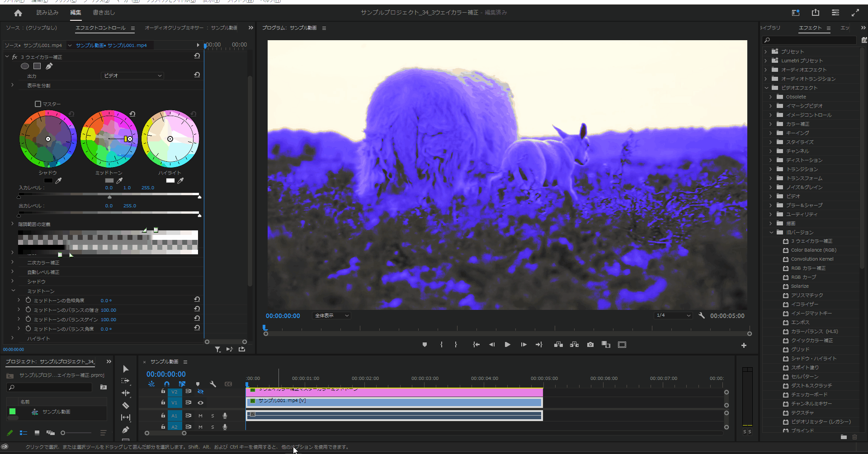Pick midtone color with ミッドトーン eyedropper
The image size is (868, 454).
click(119, 181)
